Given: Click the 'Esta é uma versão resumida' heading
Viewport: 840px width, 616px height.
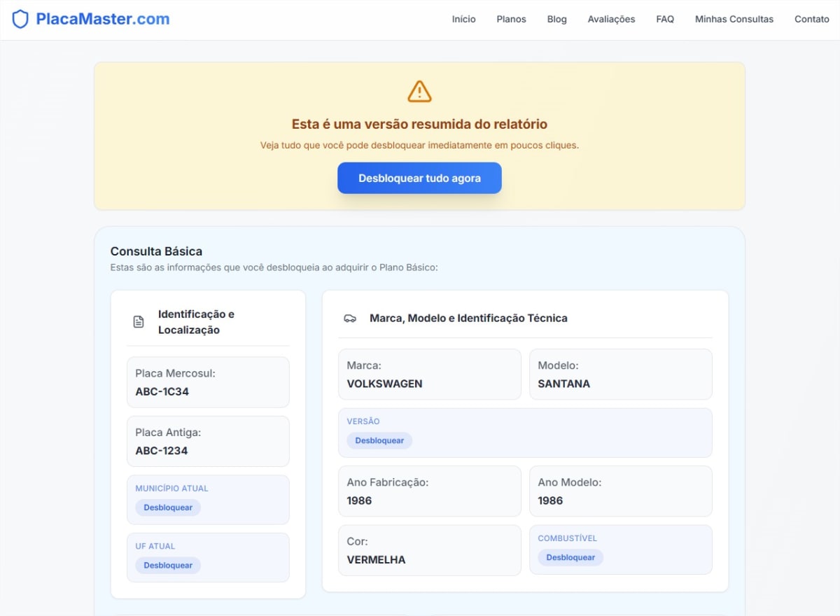Looking at the screenshot, I should coord(419,124).
